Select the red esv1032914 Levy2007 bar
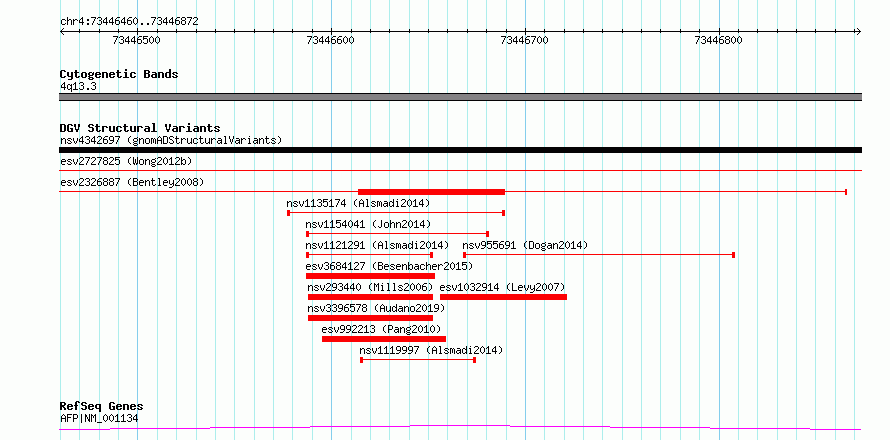890x440 pixels. (503, 297)
